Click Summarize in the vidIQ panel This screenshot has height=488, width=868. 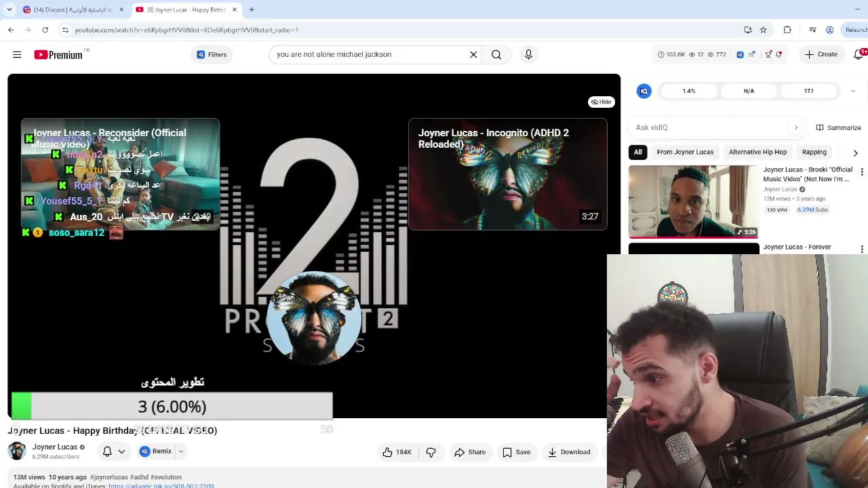[x=838, y=127]
